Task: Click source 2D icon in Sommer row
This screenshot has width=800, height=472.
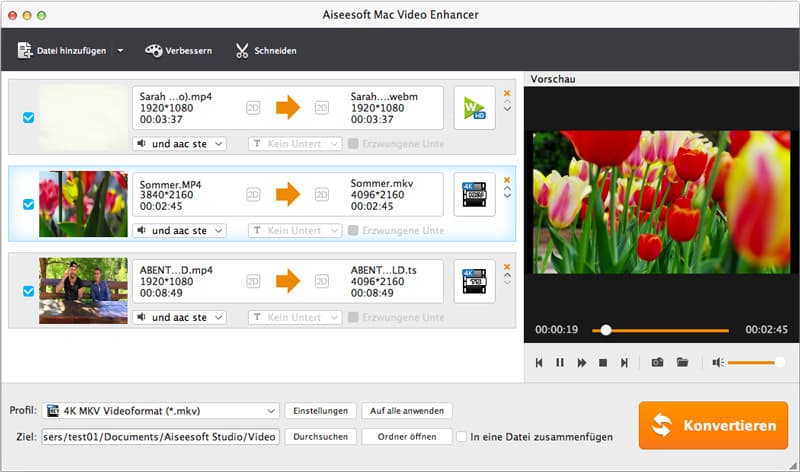Action: (253, 194)
